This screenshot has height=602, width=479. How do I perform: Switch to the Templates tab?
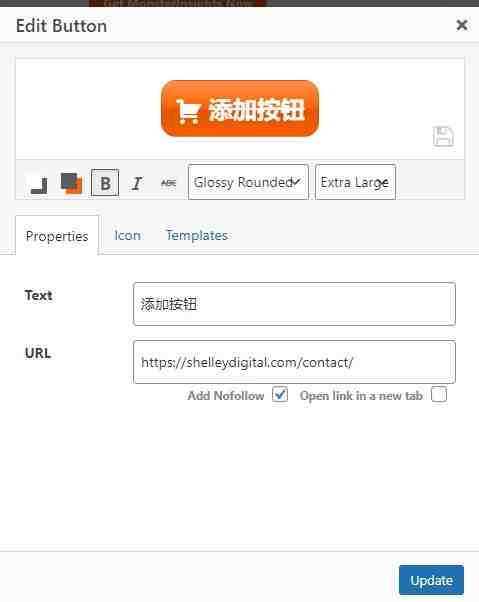197,235
